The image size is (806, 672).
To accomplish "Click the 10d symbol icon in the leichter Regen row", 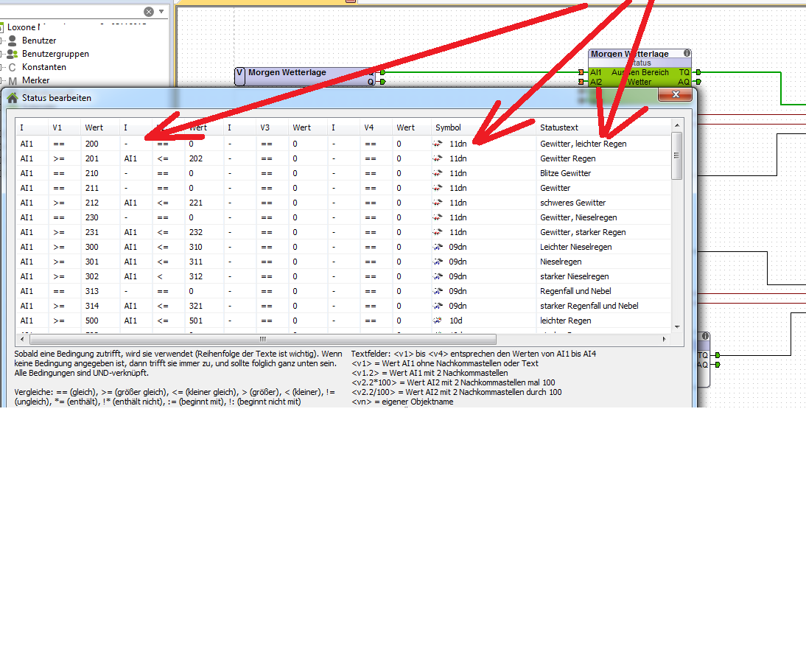I will coord(438,321).
